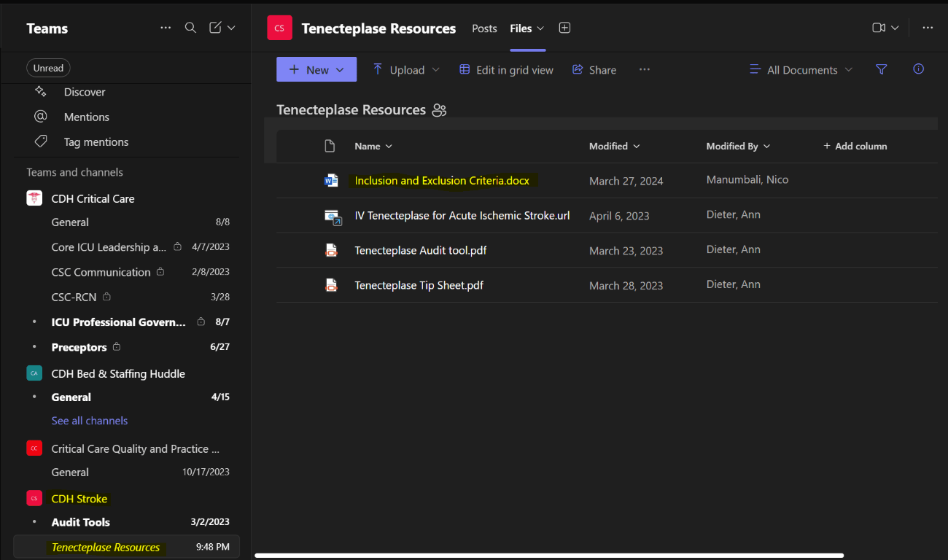Switch to the Posts tab
The height and width of the screenshot is (560, 948).
point(484,28)
